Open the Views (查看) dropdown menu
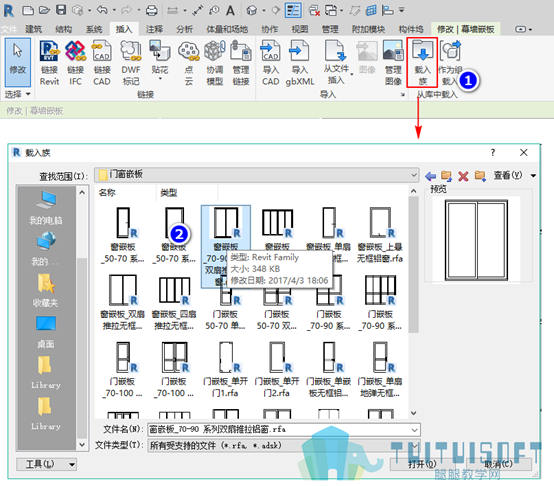The image size is (554, 486). (x=515, y=175)
